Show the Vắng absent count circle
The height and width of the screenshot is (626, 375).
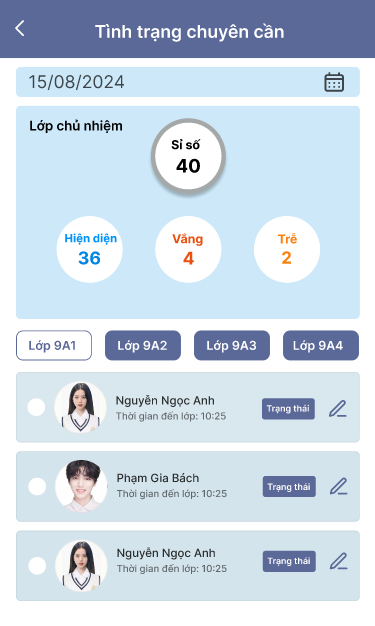coord(188,250)
